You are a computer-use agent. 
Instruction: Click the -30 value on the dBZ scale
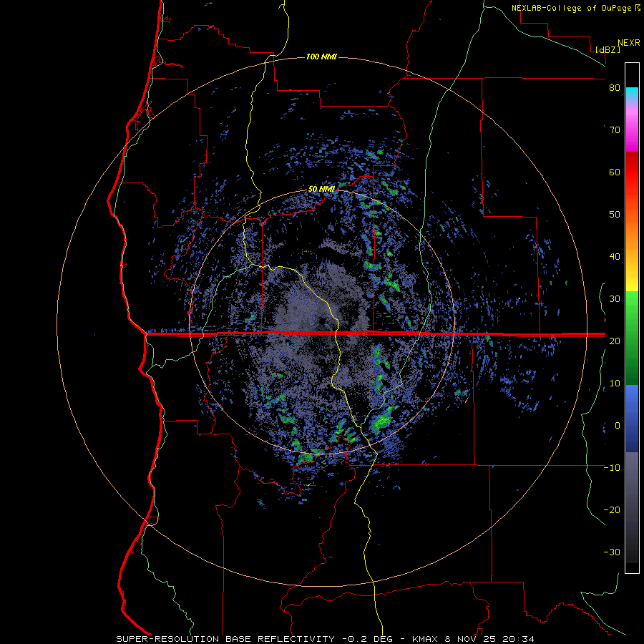point(612,552)
